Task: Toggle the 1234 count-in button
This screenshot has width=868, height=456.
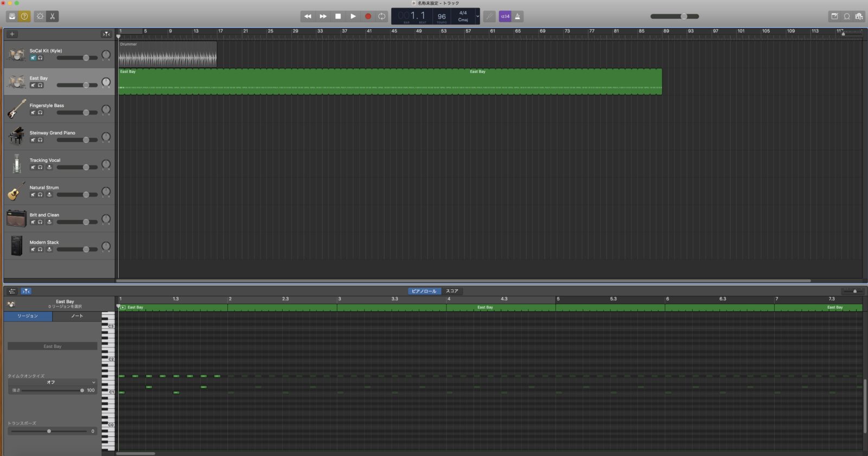Action: (505, 16)
